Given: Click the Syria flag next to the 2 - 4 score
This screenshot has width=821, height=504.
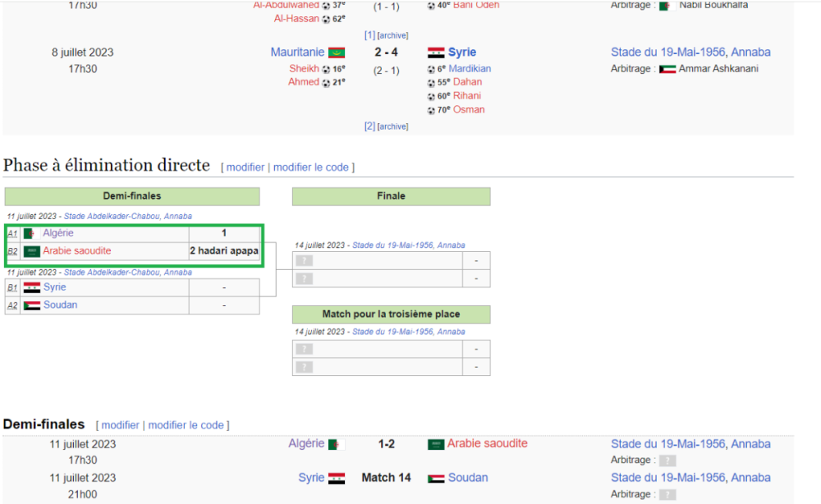Looking at the screenshot, I should point(436,53).
